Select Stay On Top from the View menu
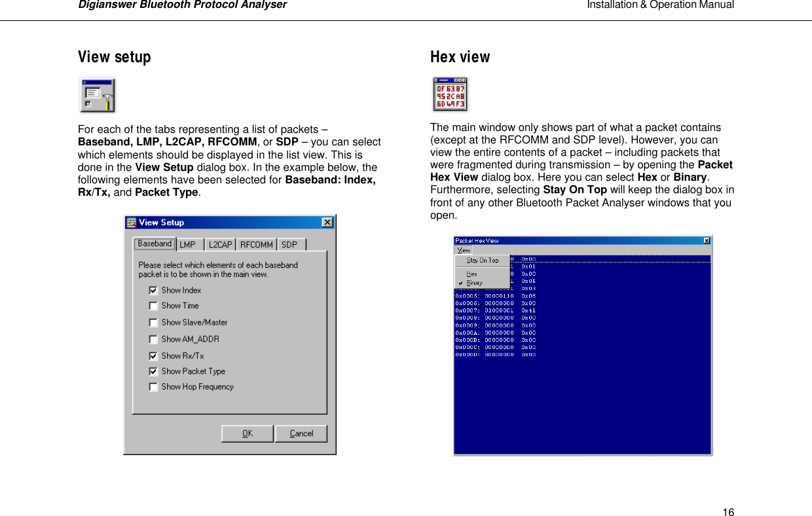Image resolution: width=812 pixels, height=516 pixels. point(483,260)
